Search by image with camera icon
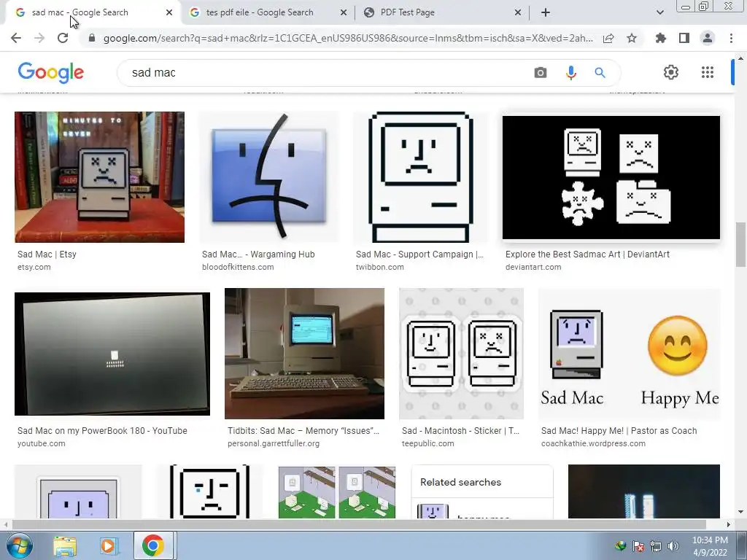The image size is (747, 560). pos(541,72)
